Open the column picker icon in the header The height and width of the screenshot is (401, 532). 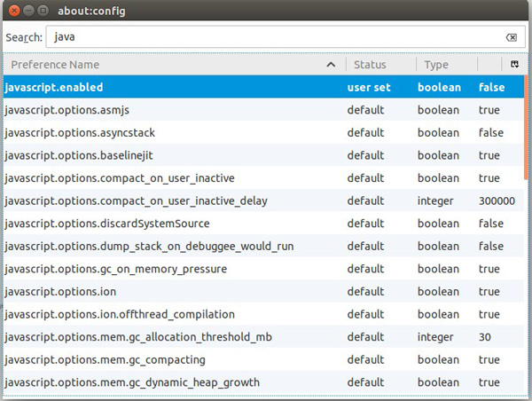tap(514, 64)
